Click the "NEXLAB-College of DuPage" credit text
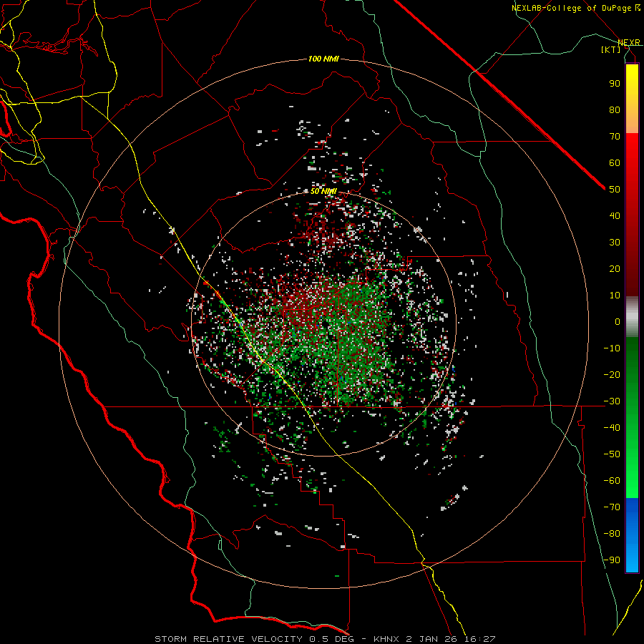This screenshot has width=644, height=644. coord(572,8)
